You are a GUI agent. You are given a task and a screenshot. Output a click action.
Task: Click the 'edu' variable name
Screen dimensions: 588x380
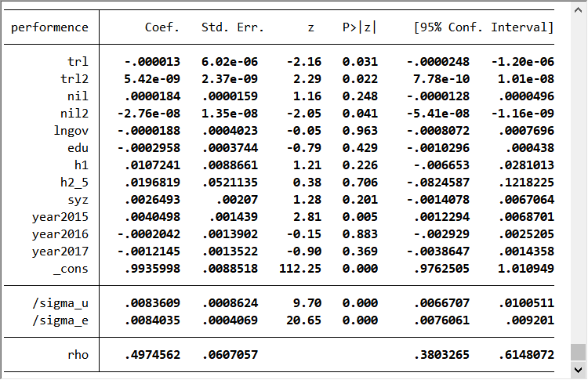(78, 147)
